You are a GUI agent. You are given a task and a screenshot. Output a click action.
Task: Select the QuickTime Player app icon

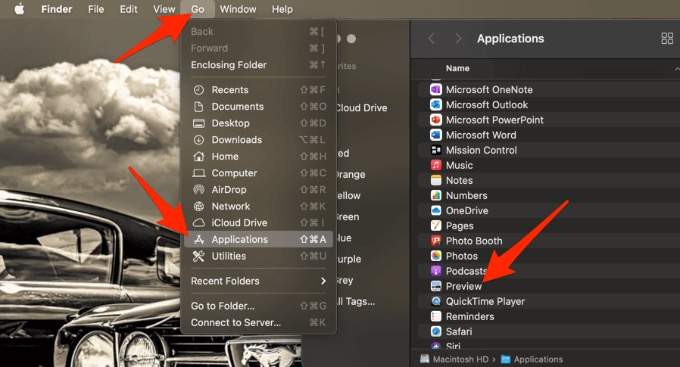tap(436, 301)
